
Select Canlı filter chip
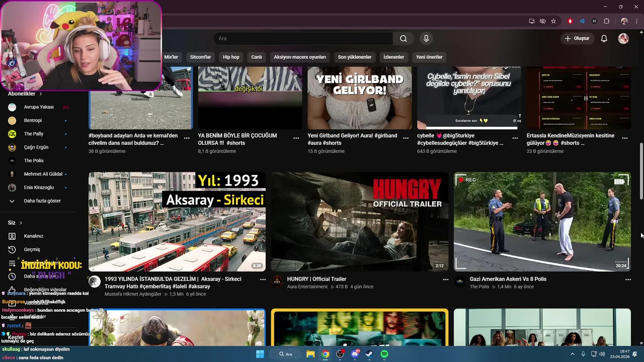point(257,57)
